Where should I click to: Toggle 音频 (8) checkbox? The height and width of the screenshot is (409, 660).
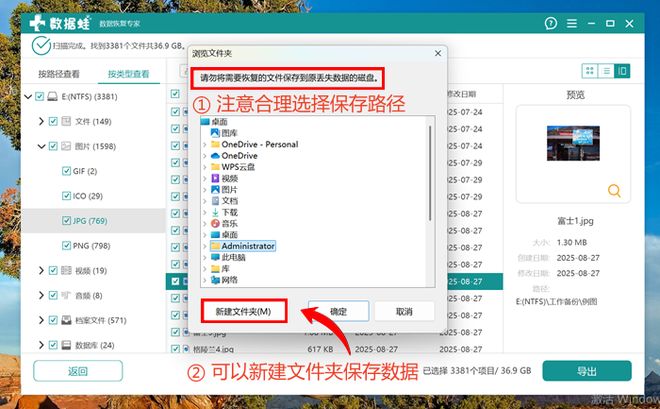[53, 295]
